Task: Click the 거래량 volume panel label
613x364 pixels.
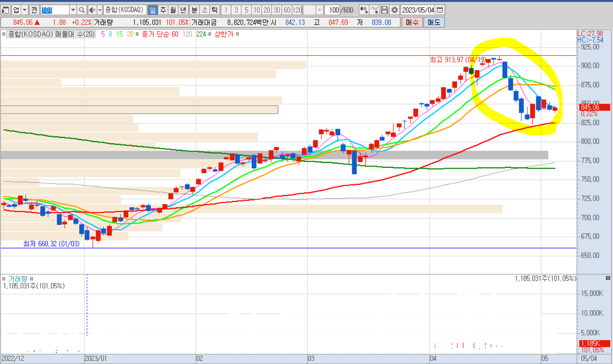Action: pyautogui.click(x=18, y=279)
